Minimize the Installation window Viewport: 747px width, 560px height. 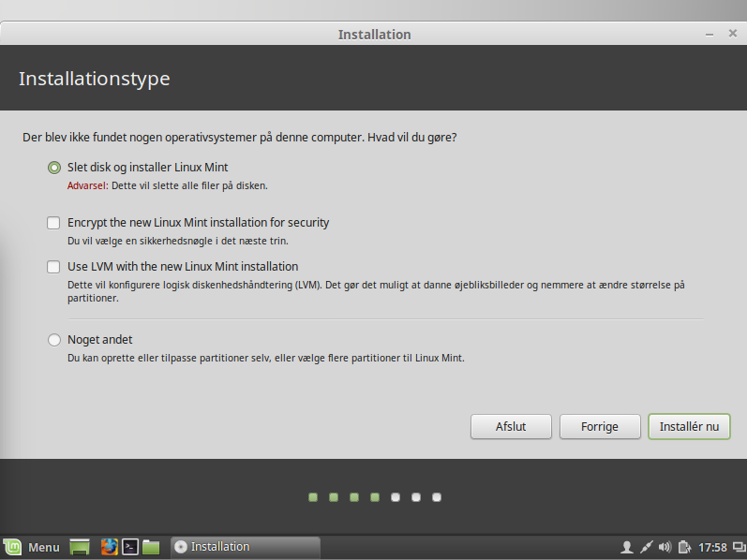point(710,35)
